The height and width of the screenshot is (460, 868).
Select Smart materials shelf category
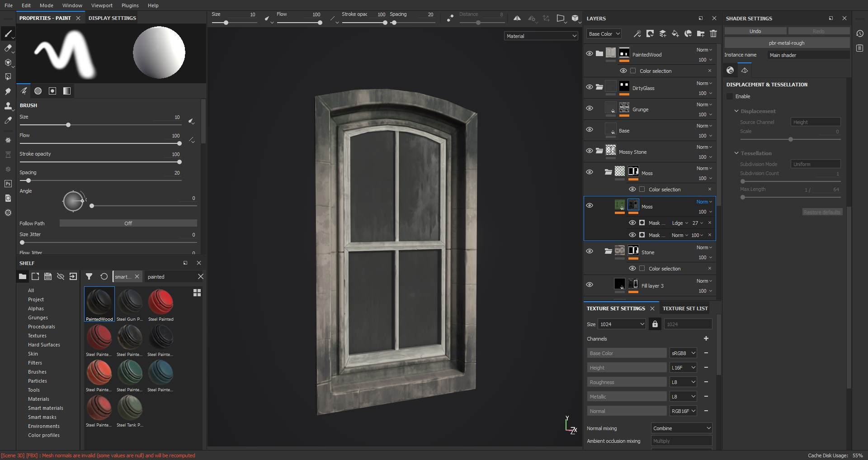(x=46, y=408)
